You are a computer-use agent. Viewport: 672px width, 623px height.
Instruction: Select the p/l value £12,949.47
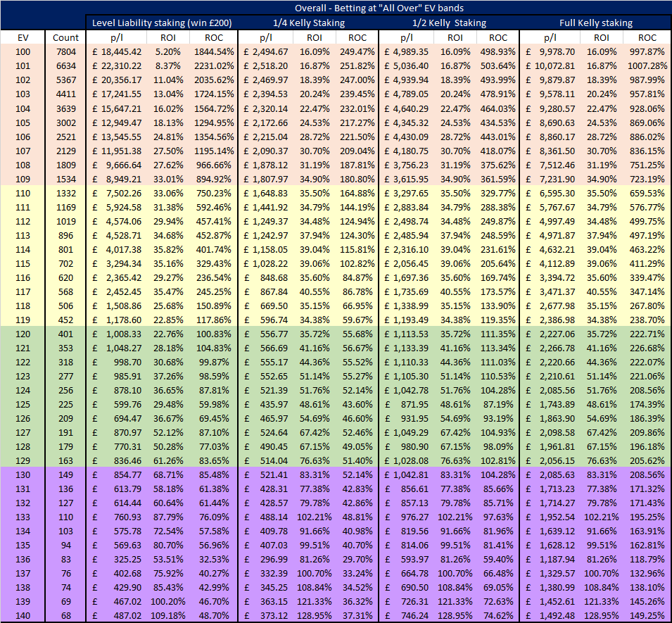[x=117, y=123]
